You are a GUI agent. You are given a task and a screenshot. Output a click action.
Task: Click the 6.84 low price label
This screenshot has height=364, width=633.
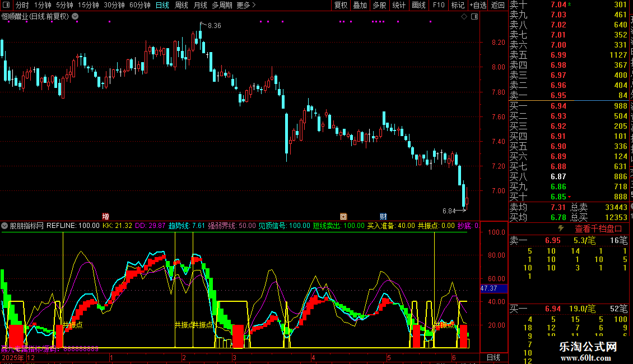(449, 211)
